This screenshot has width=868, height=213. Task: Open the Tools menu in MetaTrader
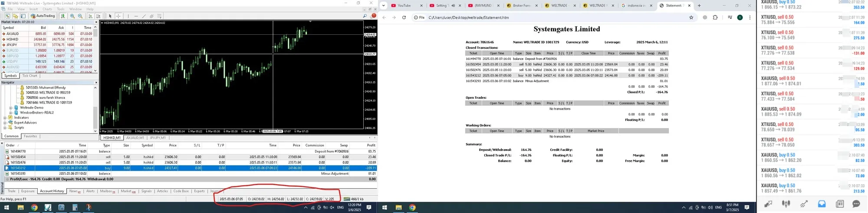(61, 9)
